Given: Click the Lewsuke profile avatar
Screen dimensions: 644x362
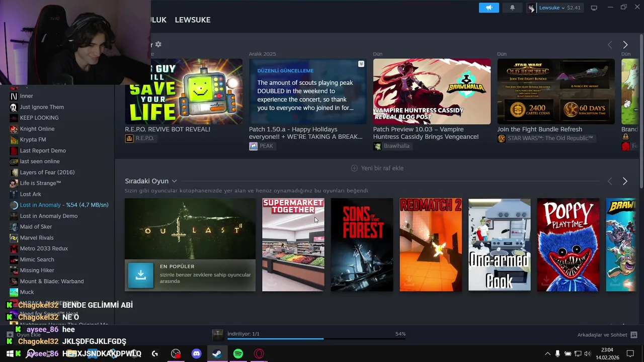Looking at the screenshot, I should click(531, 8).
